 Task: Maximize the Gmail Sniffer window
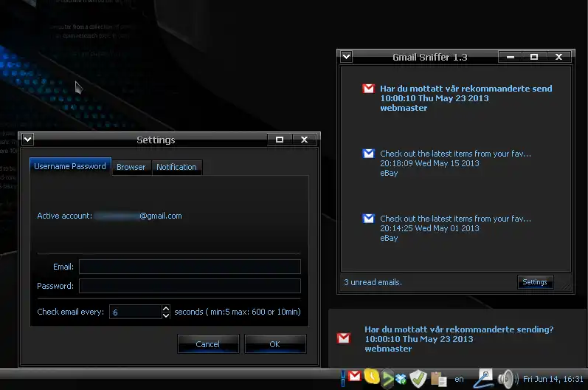pos(534,57)
